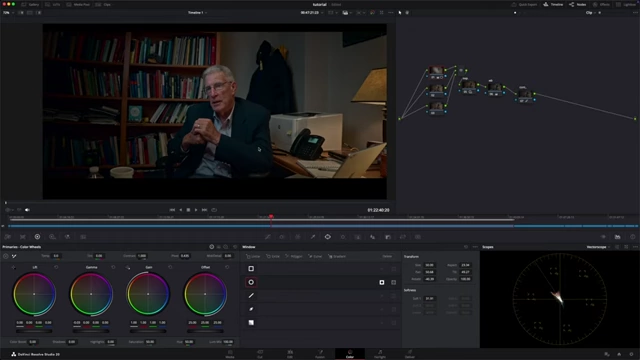Select the Linear (square) window shape

tap(251, 269)
